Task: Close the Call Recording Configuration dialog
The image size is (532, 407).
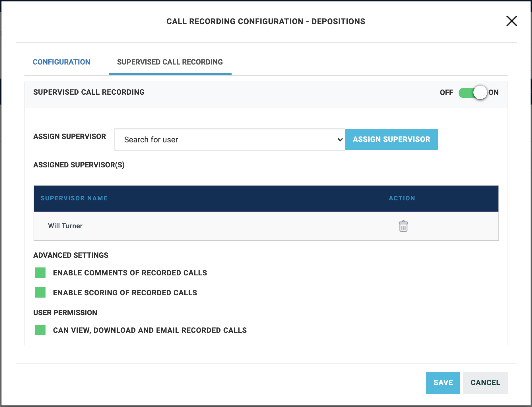Action: point(511,21)
